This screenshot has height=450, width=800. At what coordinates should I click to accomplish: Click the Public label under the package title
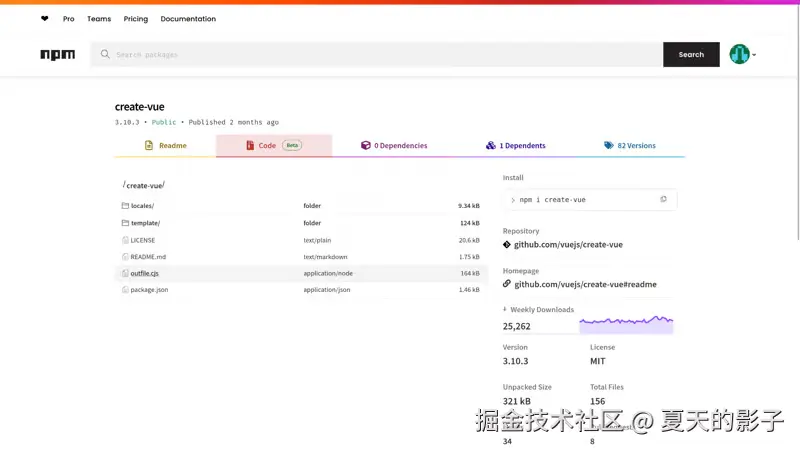164,122
